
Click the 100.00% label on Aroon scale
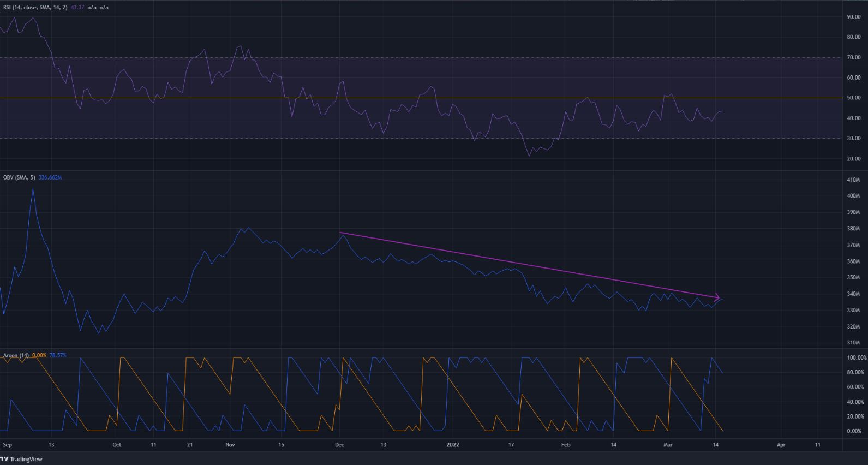[856, 357]
